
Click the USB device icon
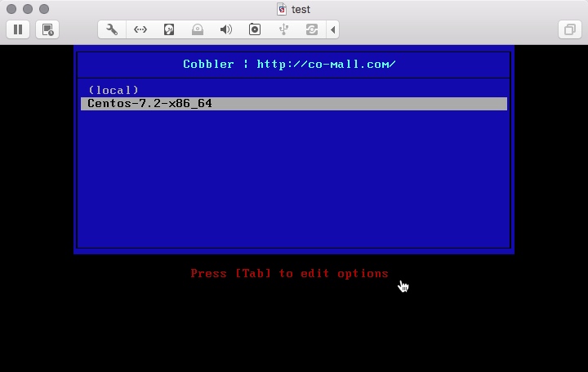click(x=283, y=29)
